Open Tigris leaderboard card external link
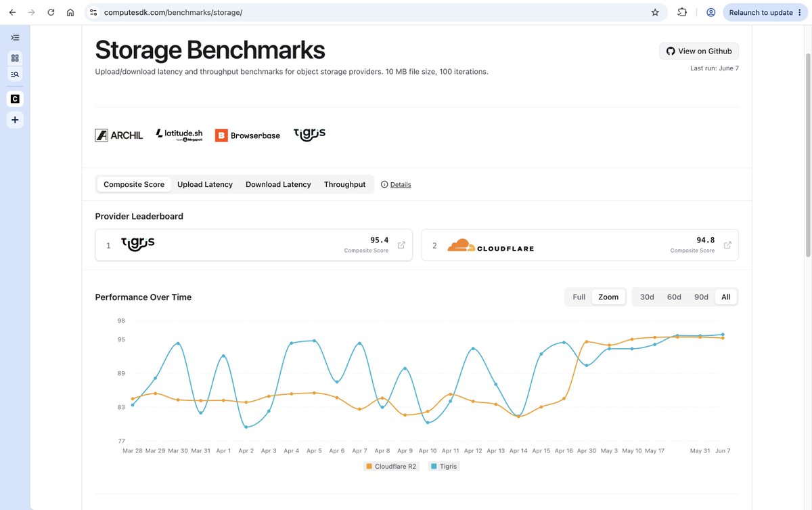Image resolution: width=812 pixels, height=510 pixels. pos(401,245)
